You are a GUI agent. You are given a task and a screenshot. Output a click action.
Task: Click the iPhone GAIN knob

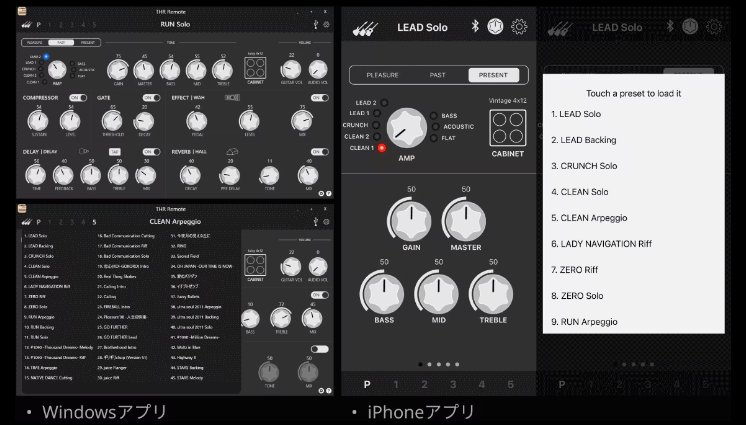click(411, 221)
